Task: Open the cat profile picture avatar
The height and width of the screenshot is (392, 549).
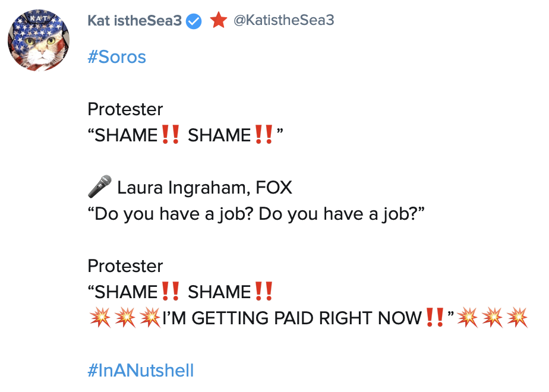Action: point(39,41)
